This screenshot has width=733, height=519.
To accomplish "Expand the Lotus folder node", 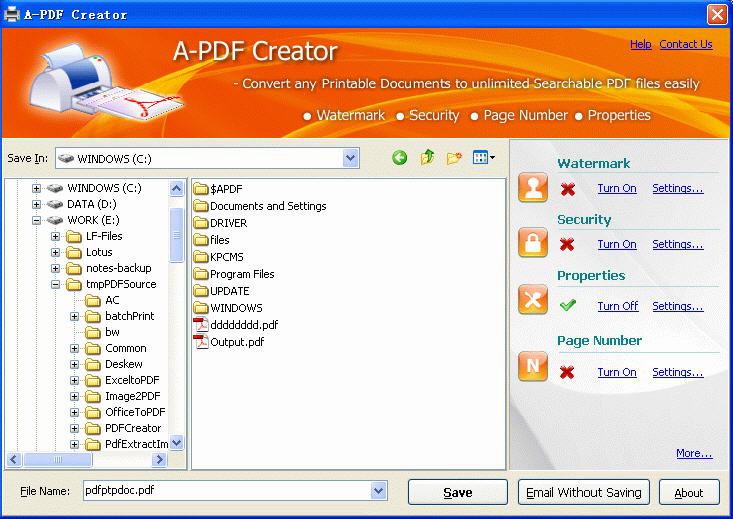I will point(55,252).
